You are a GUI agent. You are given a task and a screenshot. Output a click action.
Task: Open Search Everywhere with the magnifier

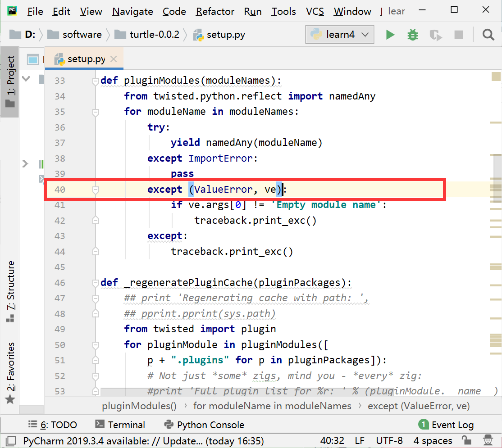point(488,34)
